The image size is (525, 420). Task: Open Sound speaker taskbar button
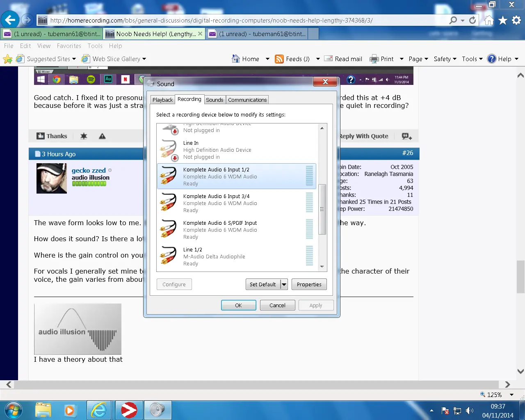157,410
